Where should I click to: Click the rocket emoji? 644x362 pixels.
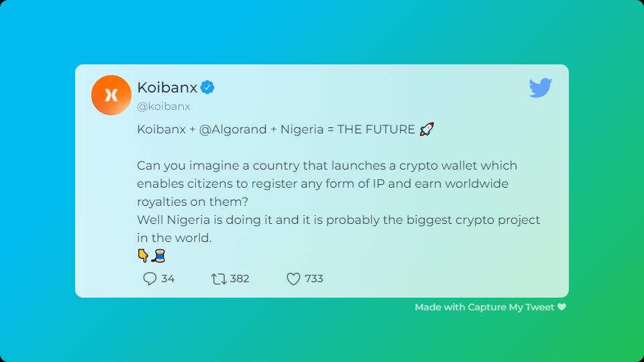pos(427,129)
